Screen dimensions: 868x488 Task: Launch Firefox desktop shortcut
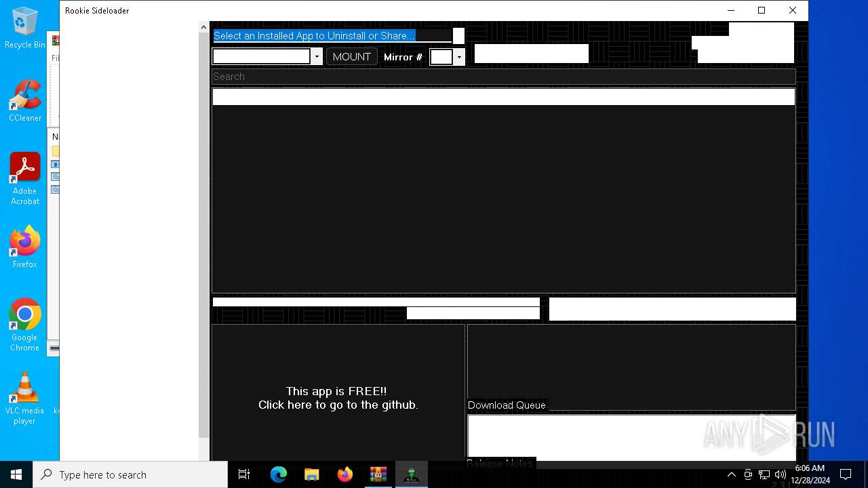25,247
